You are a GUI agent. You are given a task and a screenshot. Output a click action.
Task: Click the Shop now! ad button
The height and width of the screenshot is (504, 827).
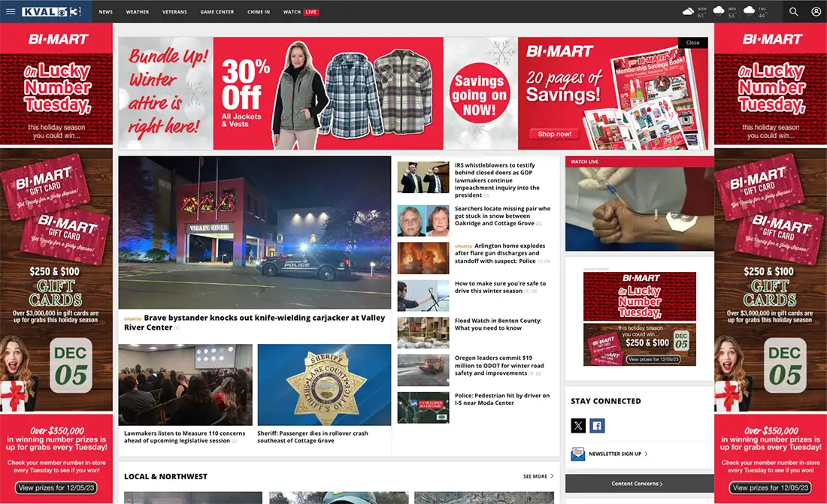coord(554,134)
